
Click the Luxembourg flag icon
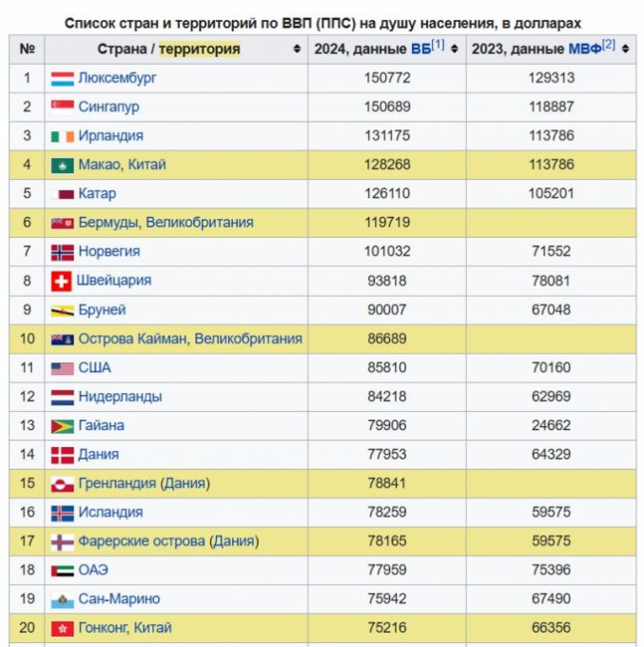[62, 78]
